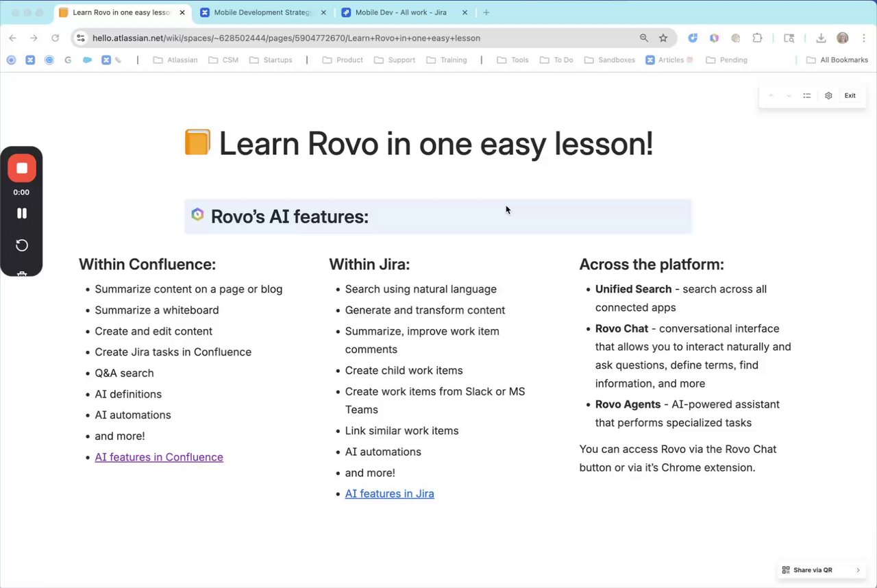This screenshot has width=877, height=588.
Task: Open the Tools bookmarks folder
Action: [513, 60]
